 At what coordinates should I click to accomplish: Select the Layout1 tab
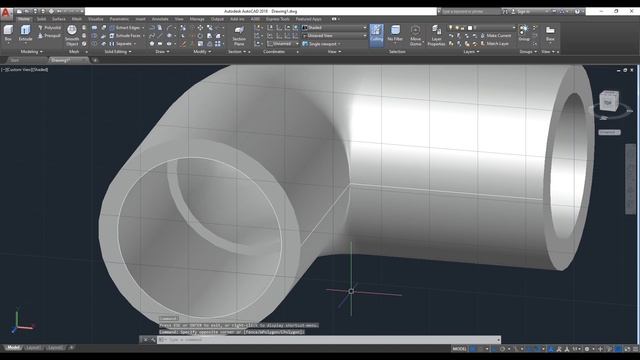click(33, 348)
